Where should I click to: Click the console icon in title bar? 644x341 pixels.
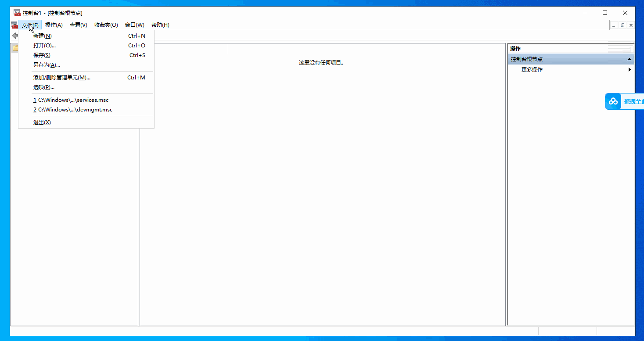pyautogui.click(x=17, y=13)
